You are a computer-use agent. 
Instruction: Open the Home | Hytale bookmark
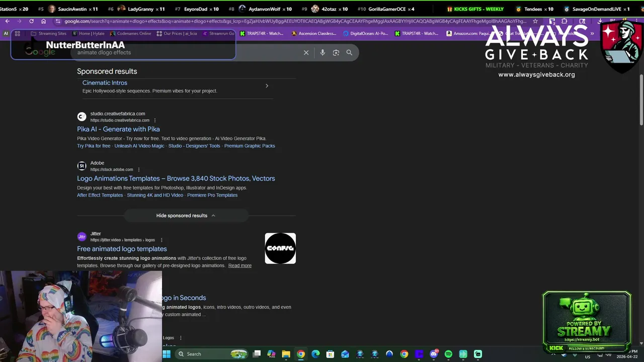pyautogui.click(x=89, y=33)
